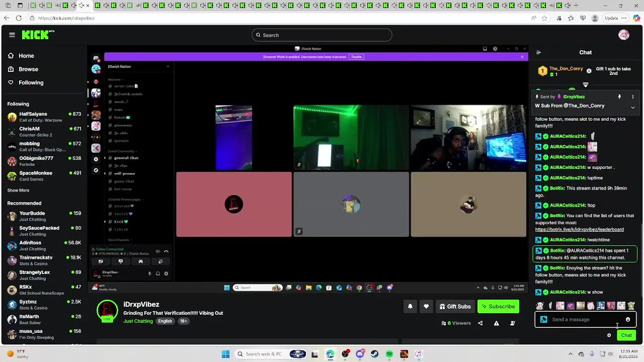Open iTunes from the taskbar
This screenshot has width=644, height=362.
419,354
